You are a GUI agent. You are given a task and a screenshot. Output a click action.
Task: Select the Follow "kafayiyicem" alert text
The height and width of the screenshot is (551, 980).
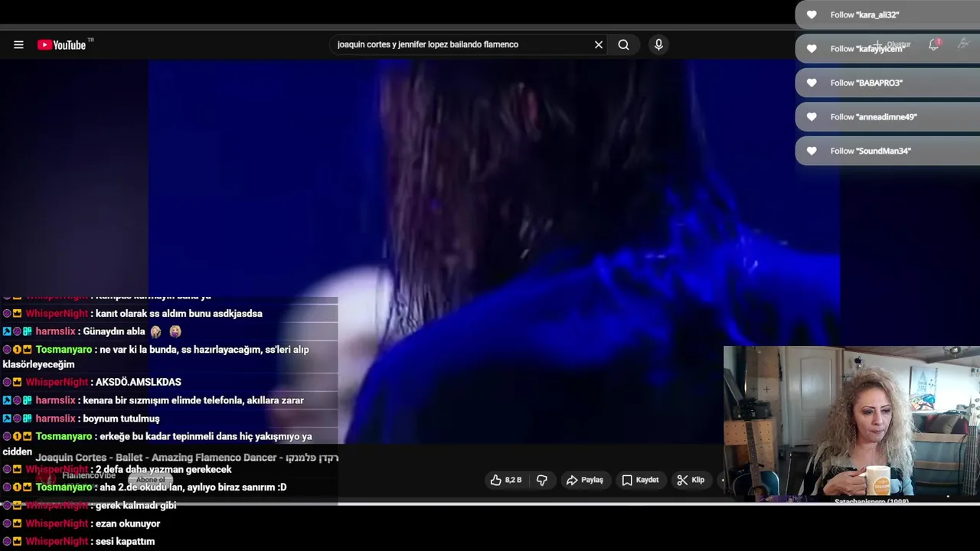pos(867,49)
